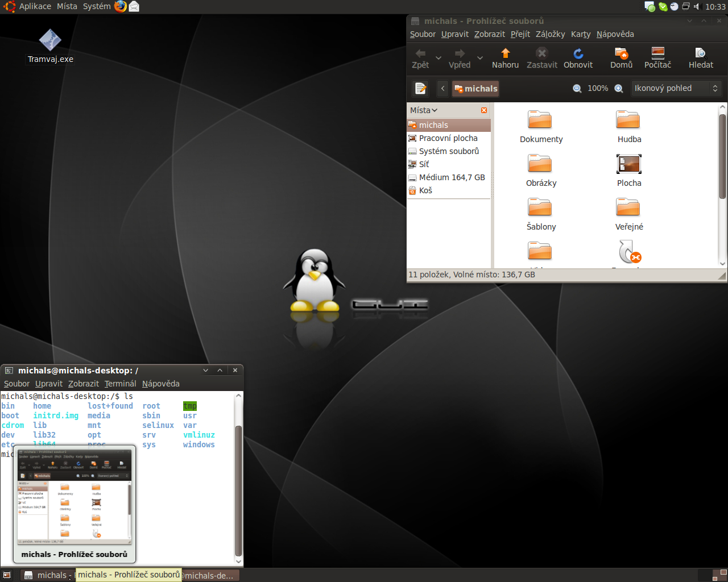Select Tramvaj.exe desktop icon
Viewport: 728px width, 582px height.
tap(50, 40)
